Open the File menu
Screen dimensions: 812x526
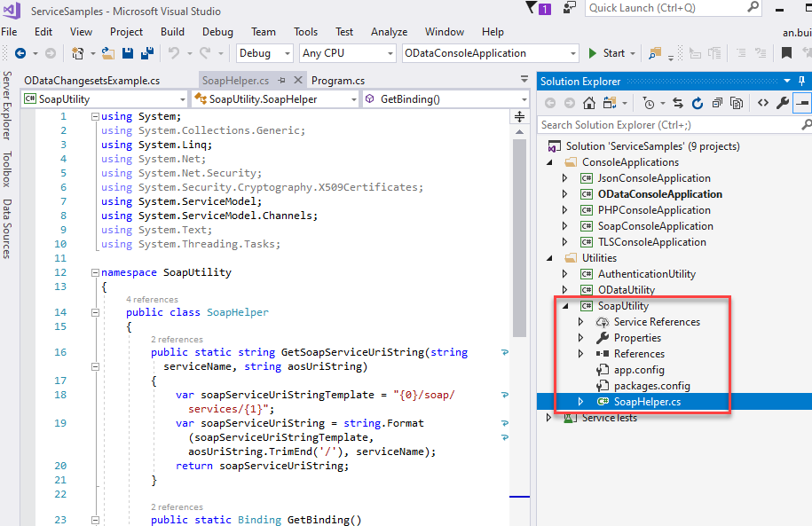(x=10, y=32)
